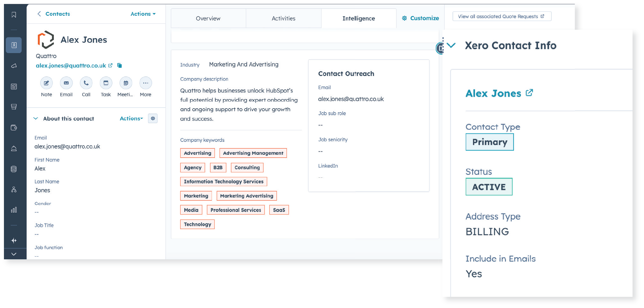Click the Primary contact type badge
Screen dimensions: 644x308
(x=490, y=142)
